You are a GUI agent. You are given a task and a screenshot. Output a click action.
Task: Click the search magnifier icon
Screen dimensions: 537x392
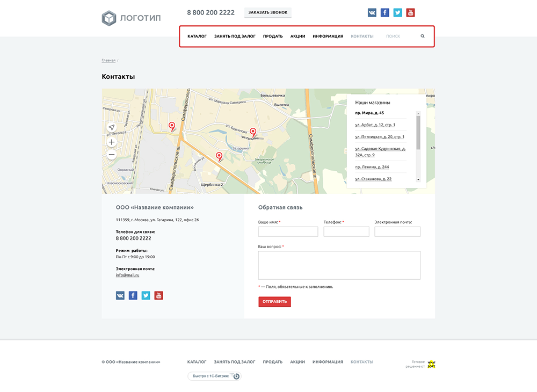(423, 36)
